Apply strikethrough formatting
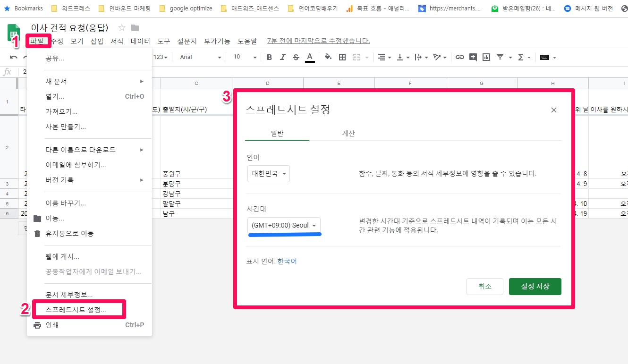The image size is (628, 364). 296,57
